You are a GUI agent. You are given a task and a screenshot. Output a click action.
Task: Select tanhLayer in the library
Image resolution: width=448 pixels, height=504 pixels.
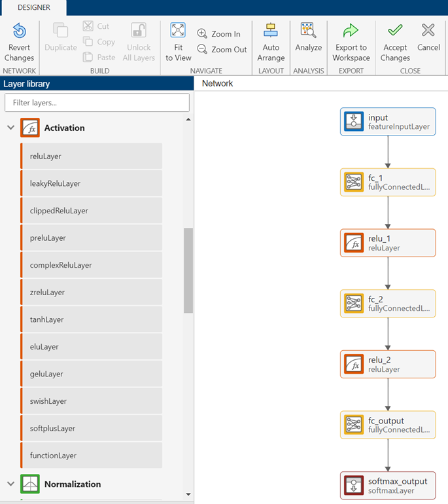(92, 319)
